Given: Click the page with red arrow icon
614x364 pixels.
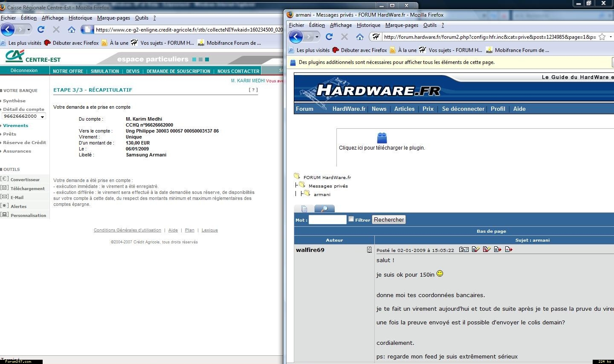Looking at the screenshot, I should pos(498,249).
